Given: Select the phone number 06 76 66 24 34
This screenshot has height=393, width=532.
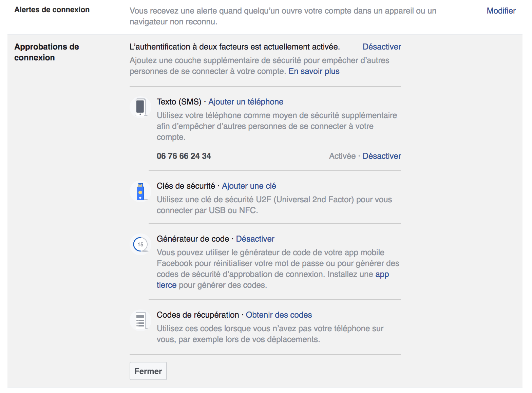Looking at the screenshot, I should [184, 156].
